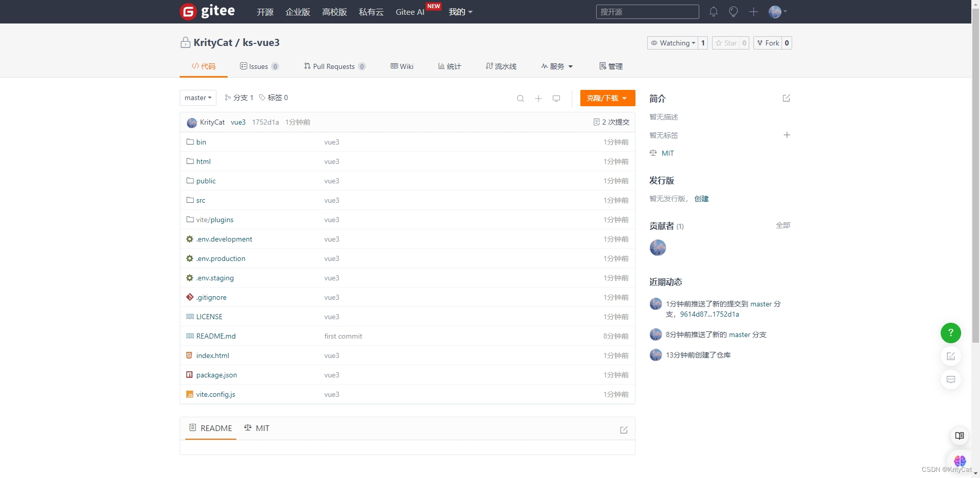Open the .env.development file
This screenshot has height=478, width=980.
pos(224,239)
